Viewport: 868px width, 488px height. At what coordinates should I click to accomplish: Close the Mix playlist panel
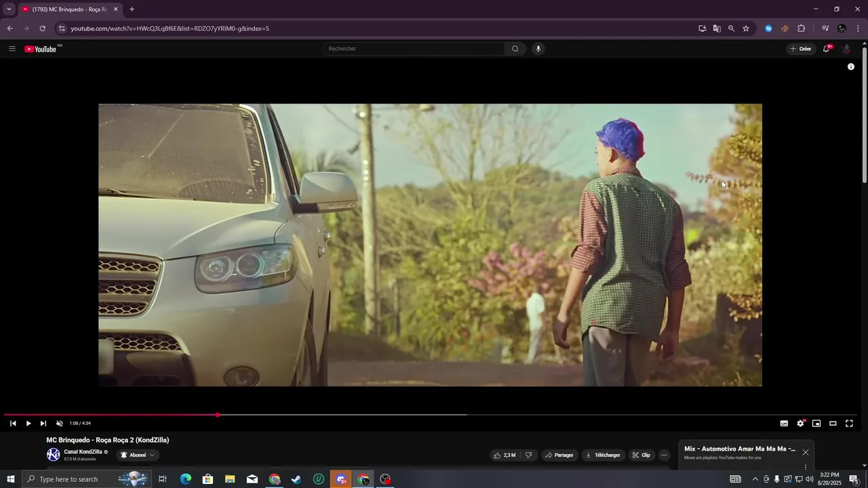click(x=805, y=452)
